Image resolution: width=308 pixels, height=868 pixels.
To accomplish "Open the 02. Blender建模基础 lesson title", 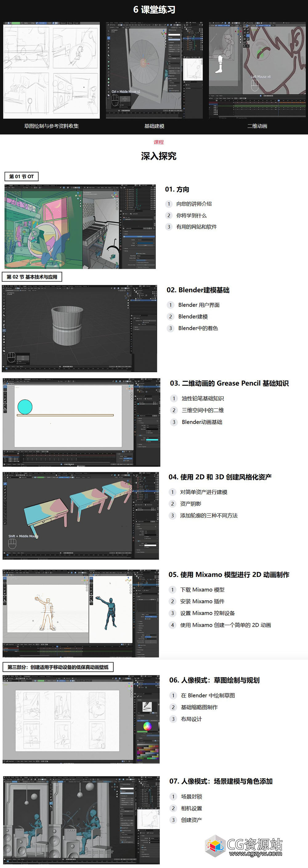I will (x=198, y=290).
